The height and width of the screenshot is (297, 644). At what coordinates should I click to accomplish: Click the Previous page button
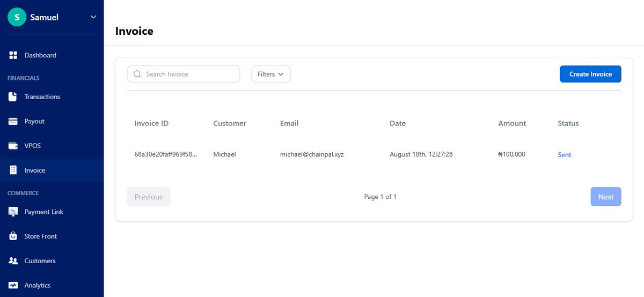(x=149, y=197)
